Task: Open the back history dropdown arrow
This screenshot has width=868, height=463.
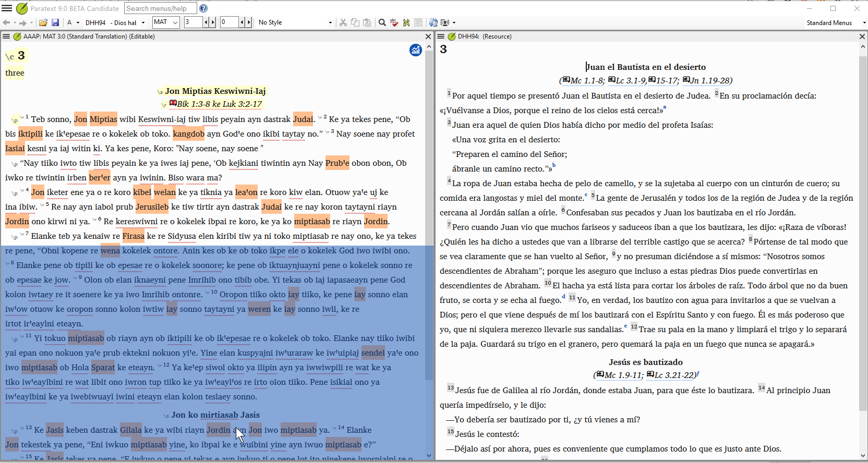Action: point(15,23)
